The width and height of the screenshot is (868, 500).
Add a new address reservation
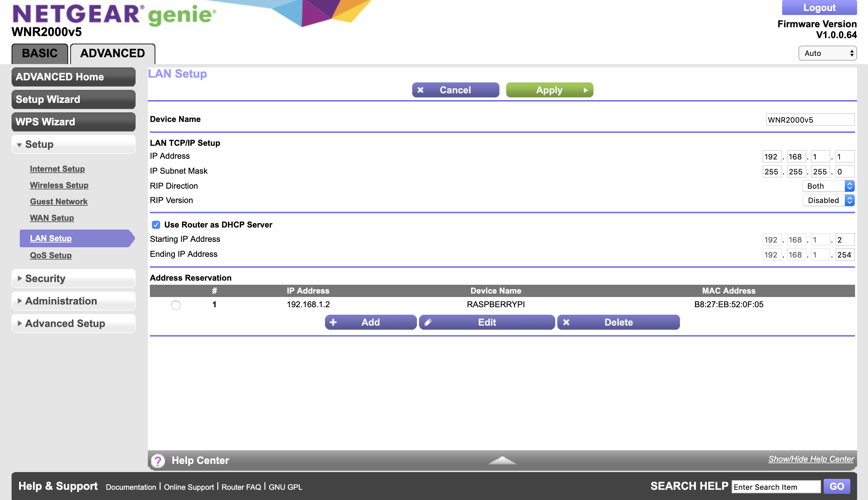tap(371, 323)
